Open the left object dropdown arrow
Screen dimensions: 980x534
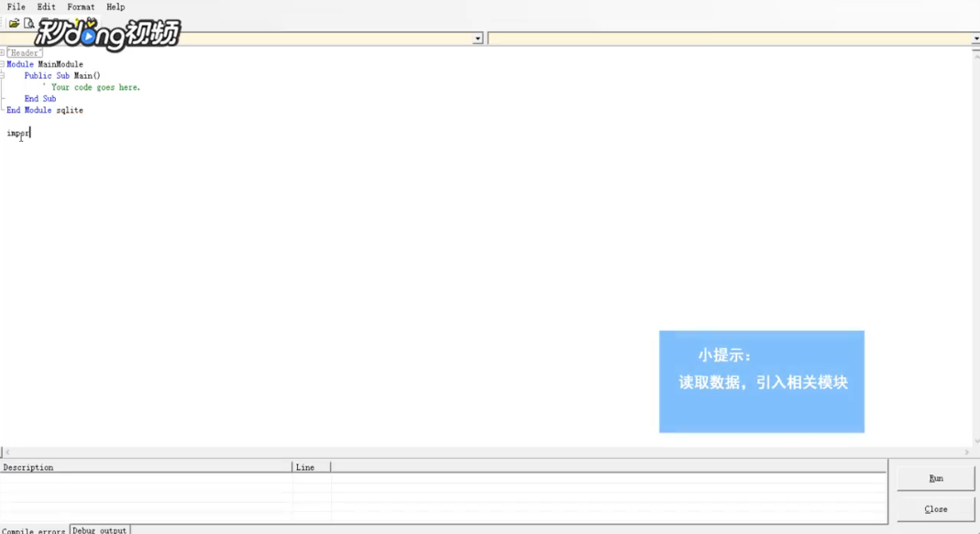click(478, 38)
